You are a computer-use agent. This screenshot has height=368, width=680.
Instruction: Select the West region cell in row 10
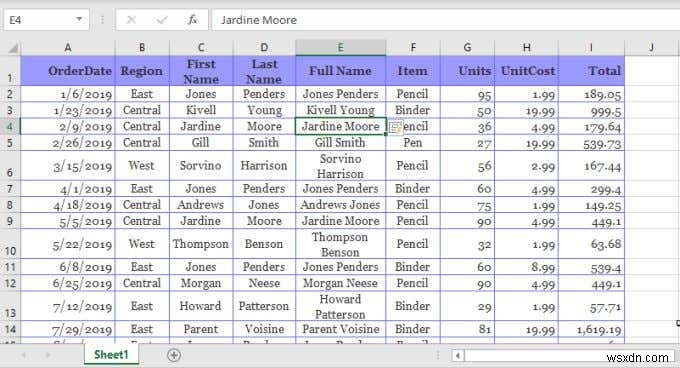[142, 244]
